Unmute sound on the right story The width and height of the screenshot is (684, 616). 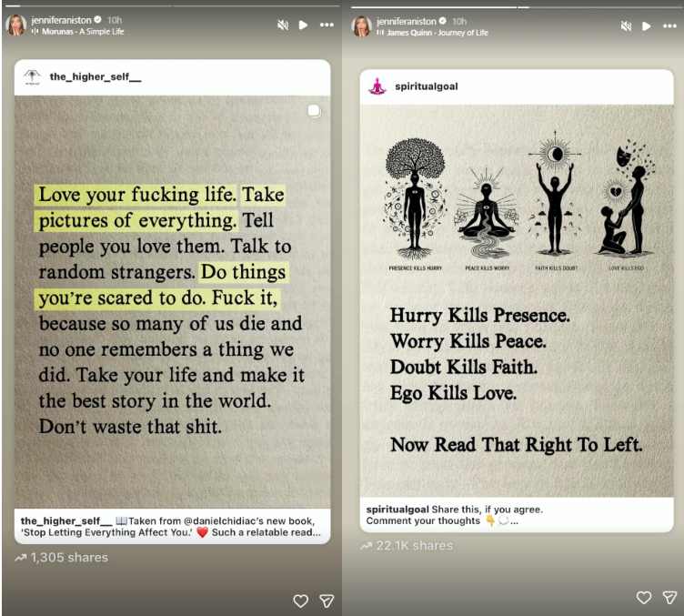pos(626,26)
